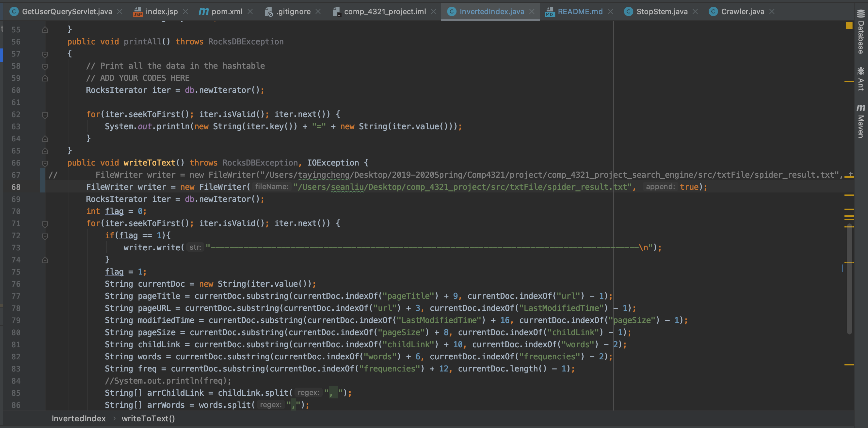
Task: Collapse the for loop at line 71
Action: coord(45,224)
